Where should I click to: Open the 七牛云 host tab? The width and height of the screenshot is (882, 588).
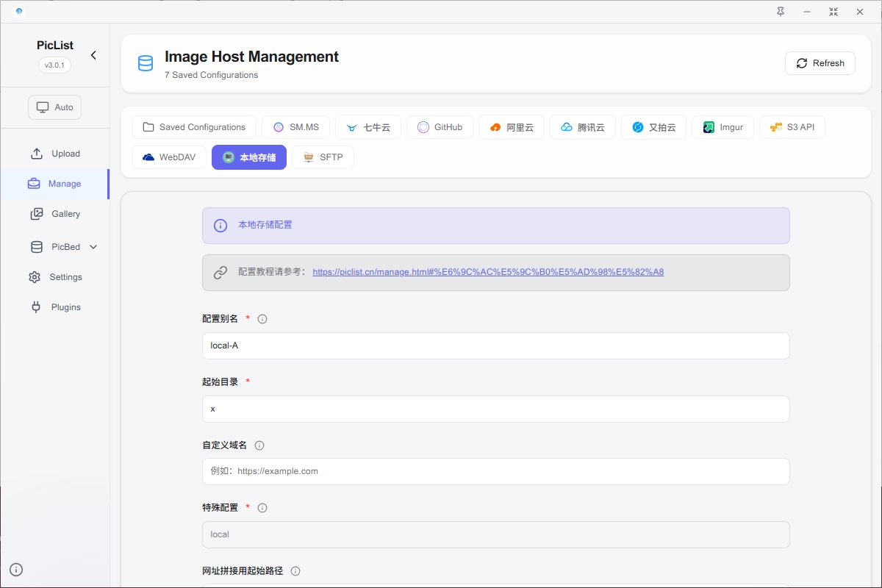[368, 127]
